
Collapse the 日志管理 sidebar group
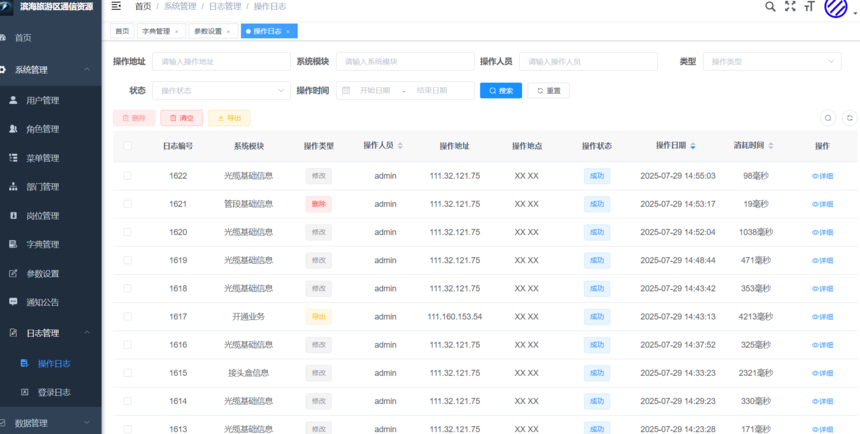[x=50, y=333]
